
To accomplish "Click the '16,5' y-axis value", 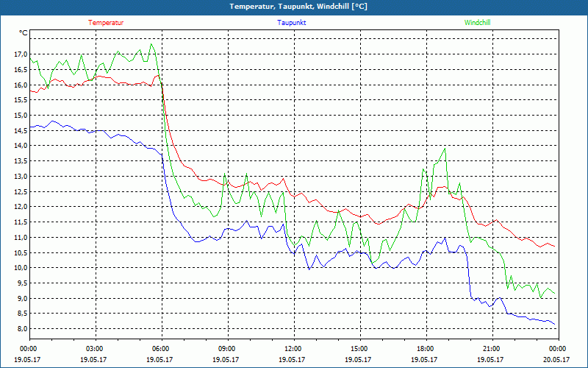I will 21,69.
